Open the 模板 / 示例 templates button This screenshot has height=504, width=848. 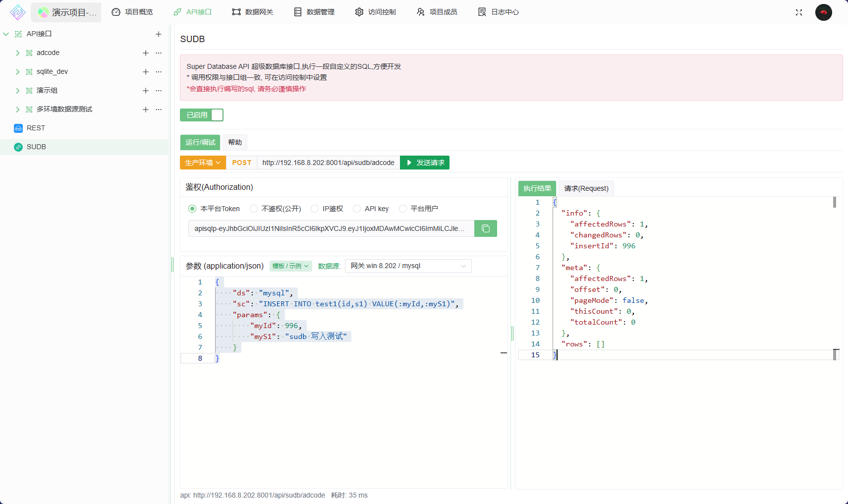pyautogui.click(x=290, y=266)
